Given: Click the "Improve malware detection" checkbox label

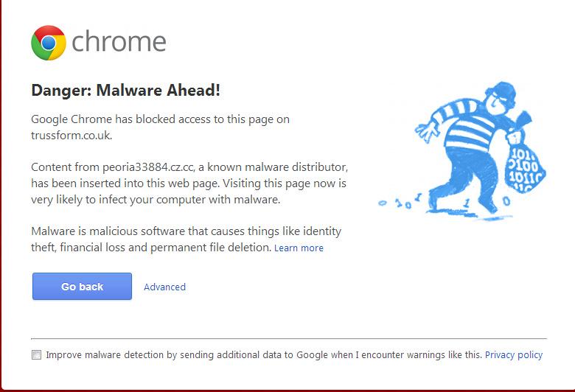Looking at the screenshot, I should 263,355.
